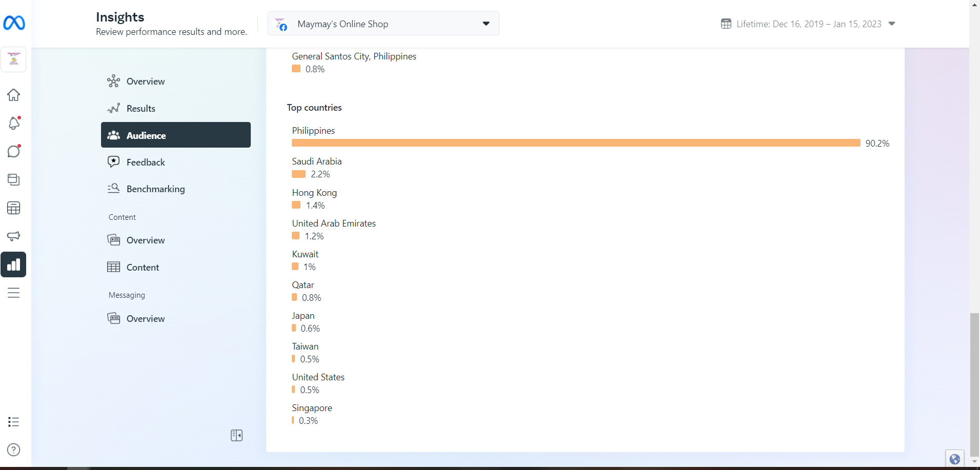The image size is (980, 470).
Task: Click the Kuwait orange bar
Action: [295, 267]
